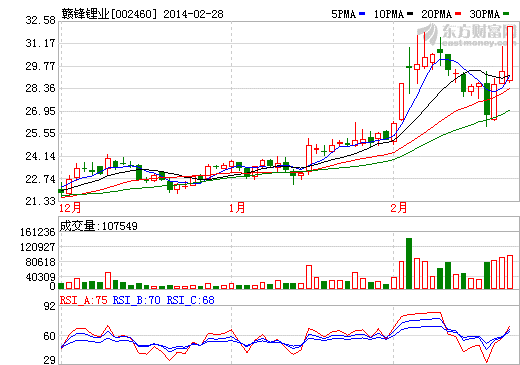Click the 1月 timeline marker

pyautogui.click(x=237, y=208)
